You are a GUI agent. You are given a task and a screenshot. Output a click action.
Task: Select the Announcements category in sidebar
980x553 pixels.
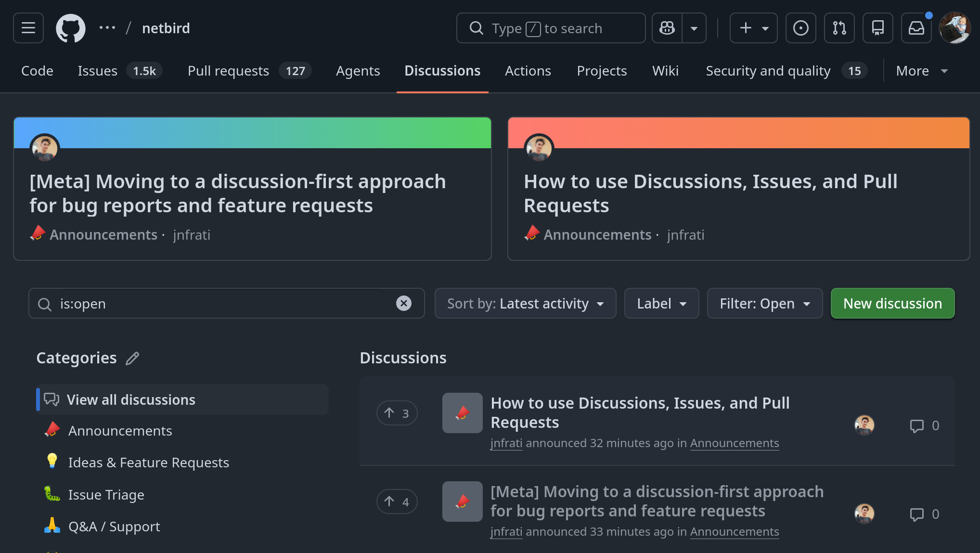[x=182, y=431]
